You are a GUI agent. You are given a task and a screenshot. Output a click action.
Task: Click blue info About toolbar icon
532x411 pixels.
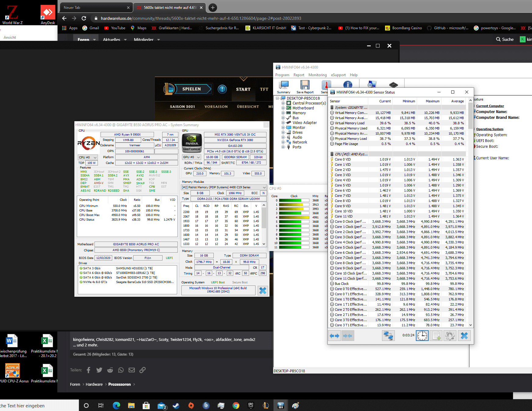pos(348,84)
